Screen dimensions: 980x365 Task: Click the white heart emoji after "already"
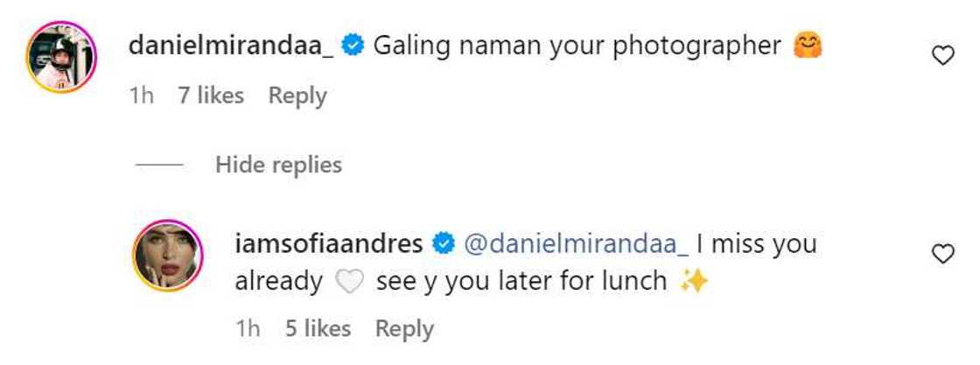tap(349, 283)
